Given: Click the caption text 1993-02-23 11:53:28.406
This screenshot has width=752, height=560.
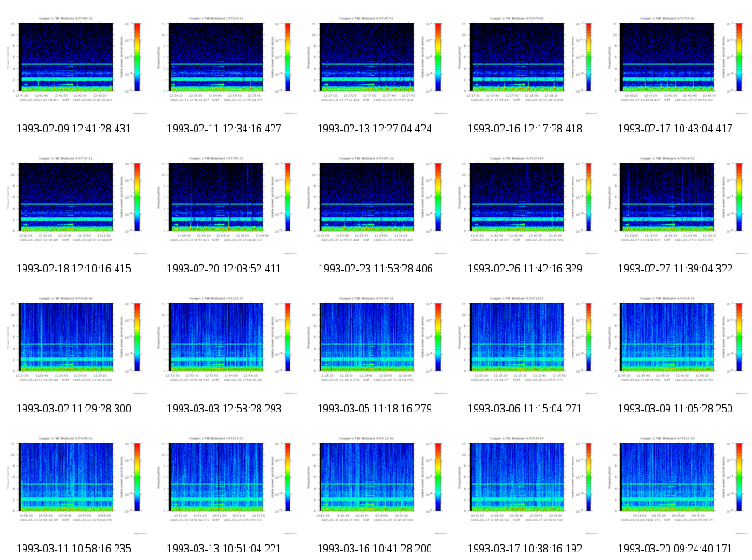Looking at the screenshot, I should [x=375, y=269].
